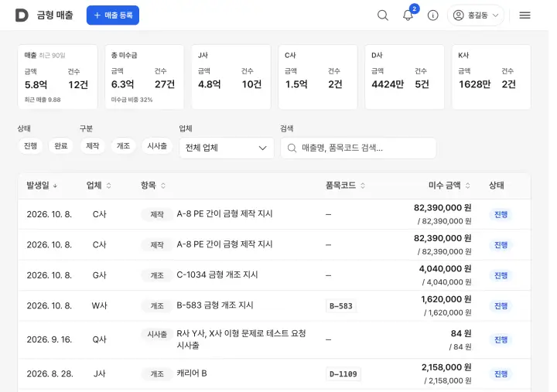Click the info circle icon

(x=432, y=15)
